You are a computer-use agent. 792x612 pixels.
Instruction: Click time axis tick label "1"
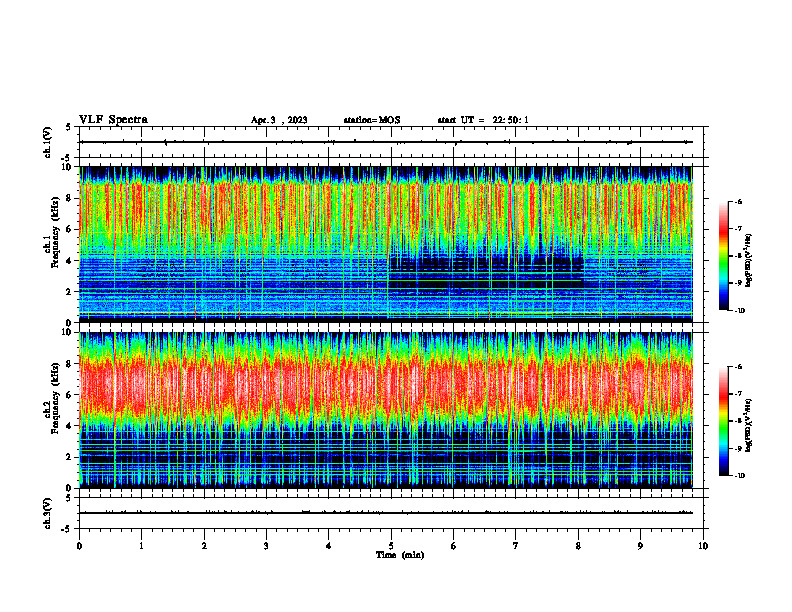pyautogui.click(x=141, y=546)
